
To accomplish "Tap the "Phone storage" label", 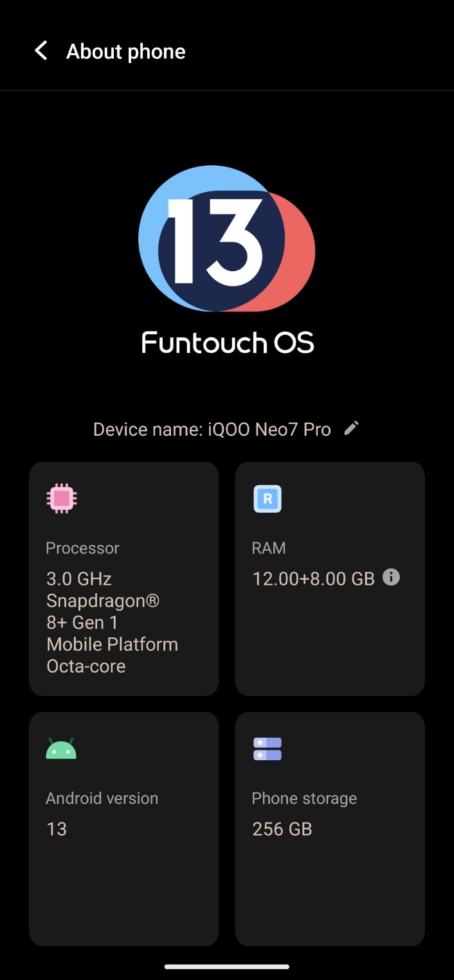I will click(304, 798).
